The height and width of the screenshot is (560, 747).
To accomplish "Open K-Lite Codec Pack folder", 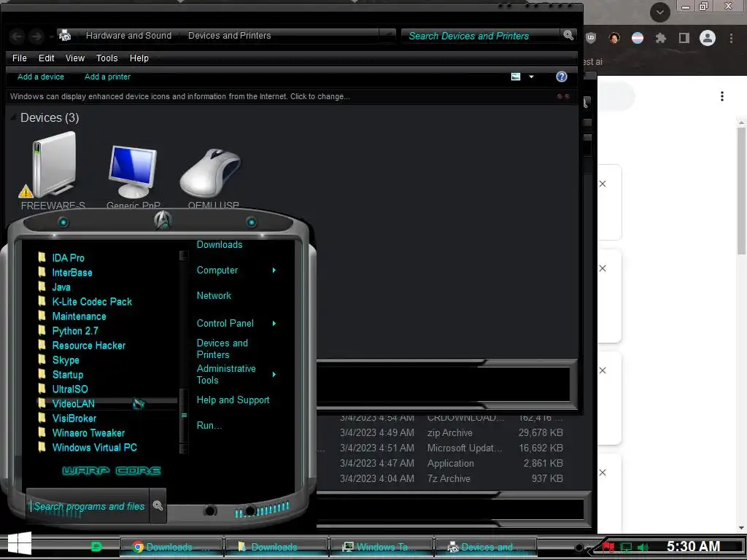I will (92, 301).
